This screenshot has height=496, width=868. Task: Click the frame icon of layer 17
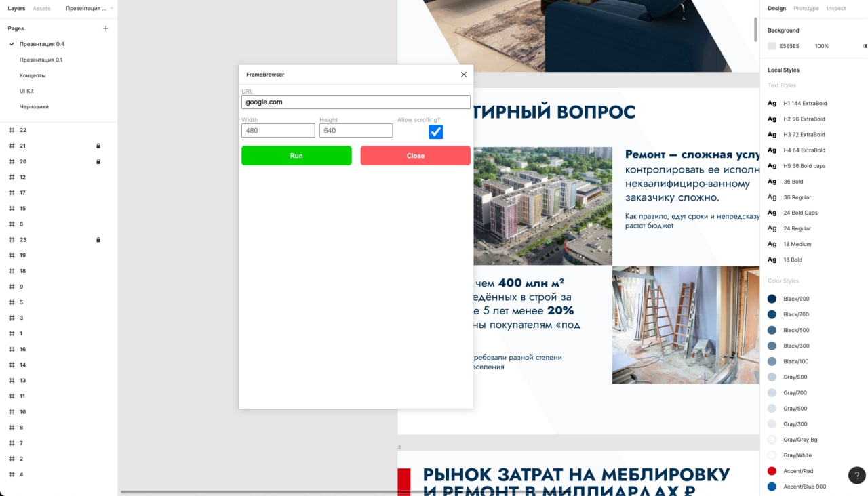tap(12, 193)
